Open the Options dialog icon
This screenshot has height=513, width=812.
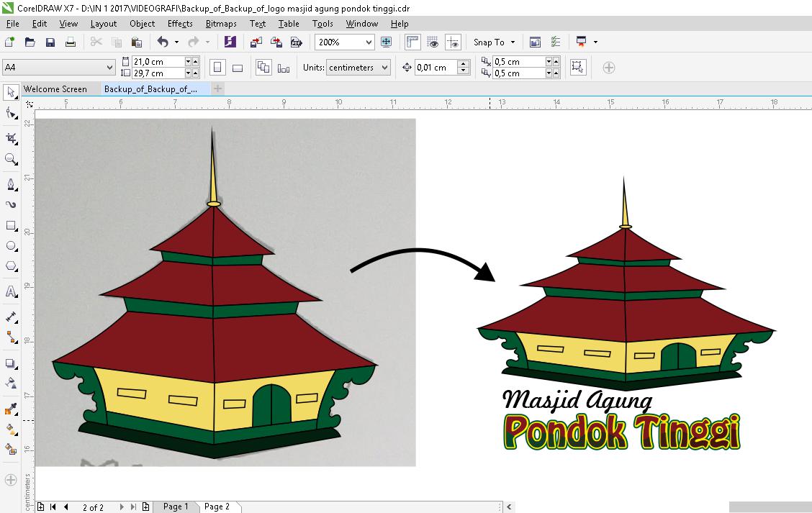[x=556, y=42]
